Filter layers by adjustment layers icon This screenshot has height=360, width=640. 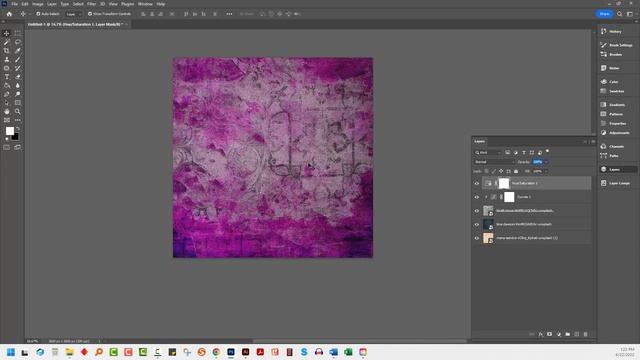[x=516, y=153]
